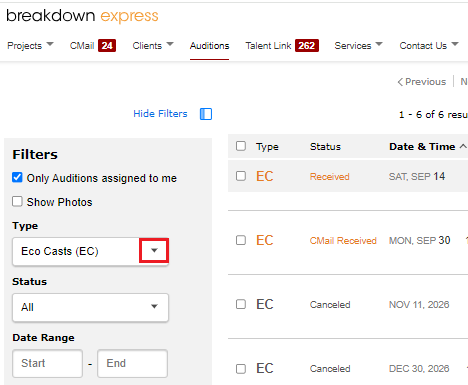Click the Date & Time column header
Screen dimensions: 468x385
(x=422, y=147)
